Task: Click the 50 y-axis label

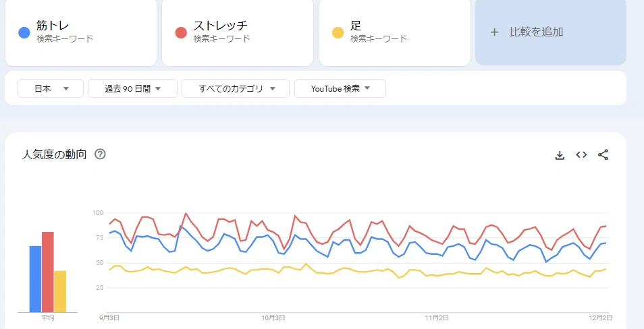Action: click(x=99, y=263)
